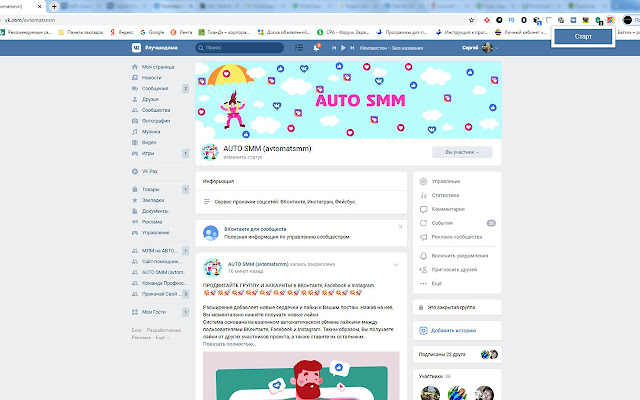This screenshot has width=640, height=400.
Task: Click the VK logo in the header
Action: pyautogui.click(x=136, y=48)
